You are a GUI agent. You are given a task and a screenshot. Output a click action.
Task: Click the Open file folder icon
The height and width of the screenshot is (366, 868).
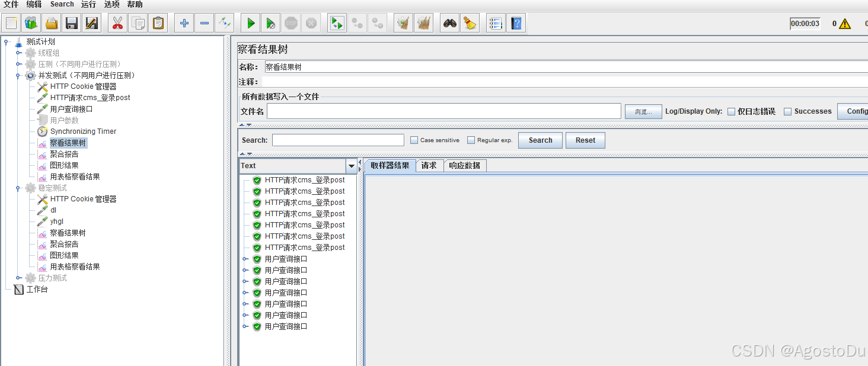coord(52,23)
